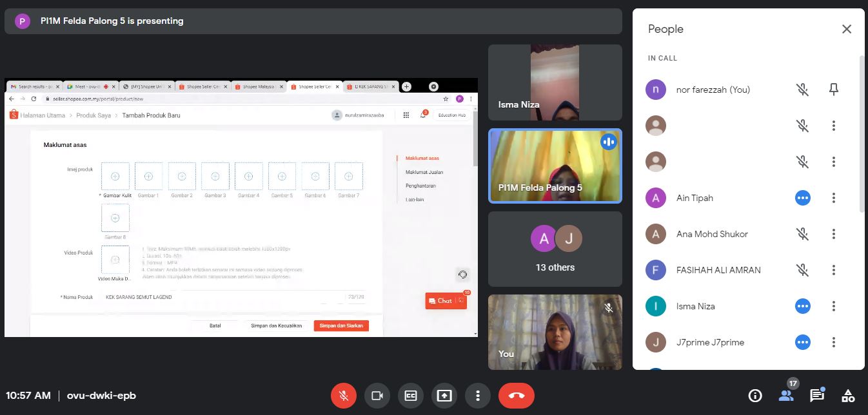The image size is (868, 415).
Task: Open the meeting details info icon
Action: point(755,396)
